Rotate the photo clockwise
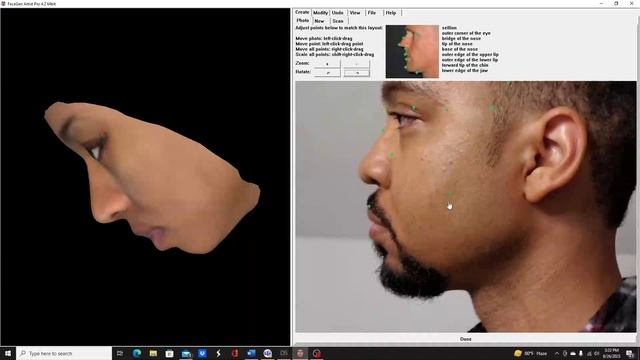 [x=357, y=73]
